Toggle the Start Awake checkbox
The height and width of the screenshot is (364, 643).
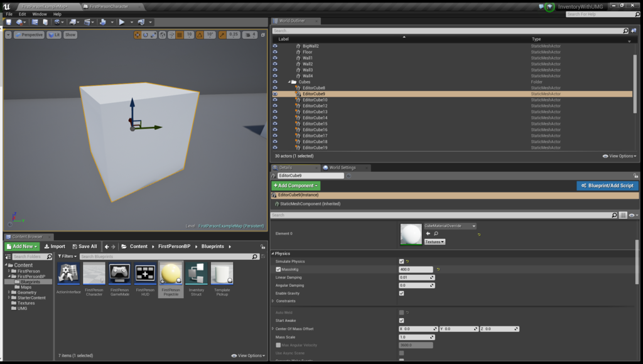coord(401,321)
